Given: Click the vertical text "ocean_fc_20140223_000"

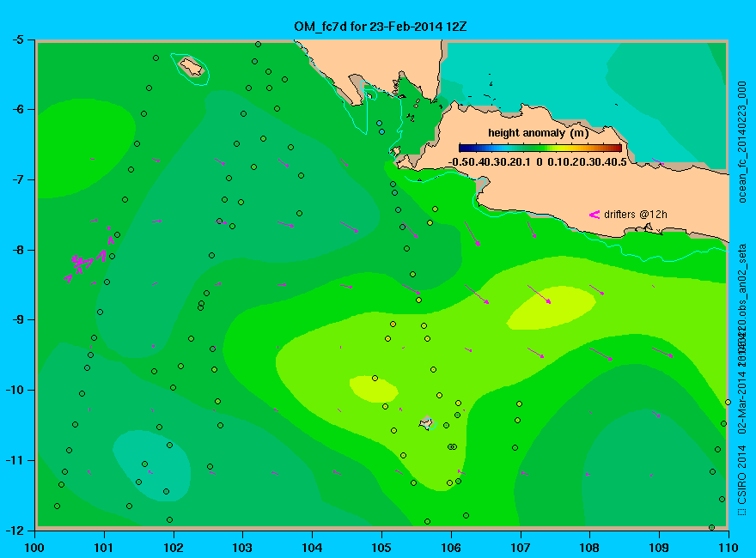Looking at the screenshot, I should (x=742, y=143).
